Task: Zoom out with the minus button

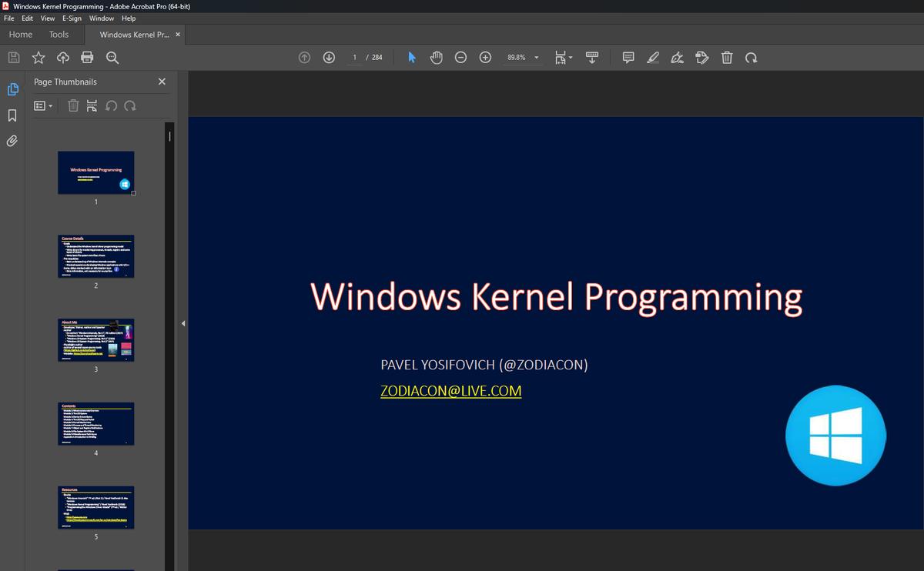Action: point(460,58)
